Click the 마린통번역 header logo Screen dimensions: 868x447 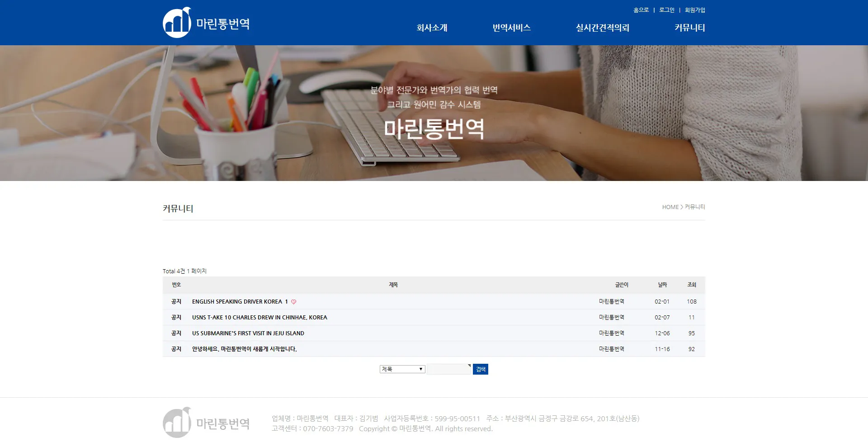point(206,23)
